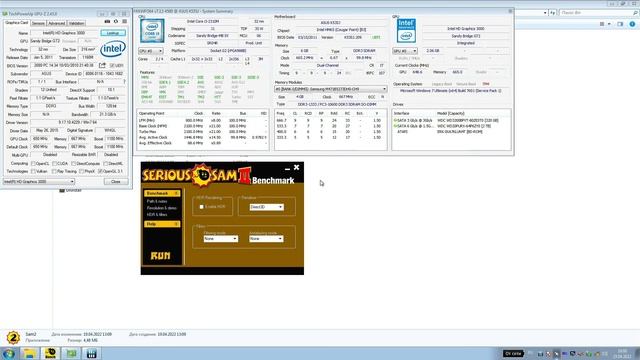The height and width of the screenshot is (360, 640).
Task: Toggle the CUDA checkbox
Action: tap(54, 163)
